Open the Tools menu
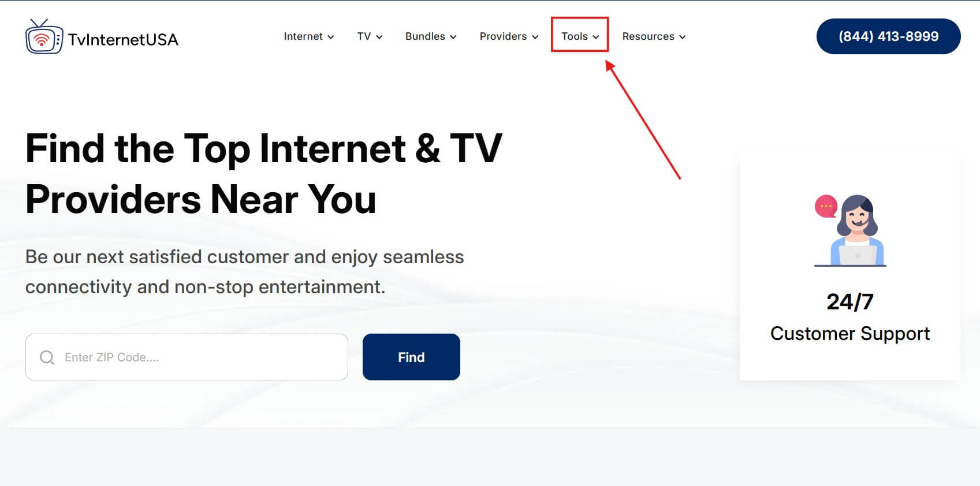The image size is (980, 486). (575, 36)
